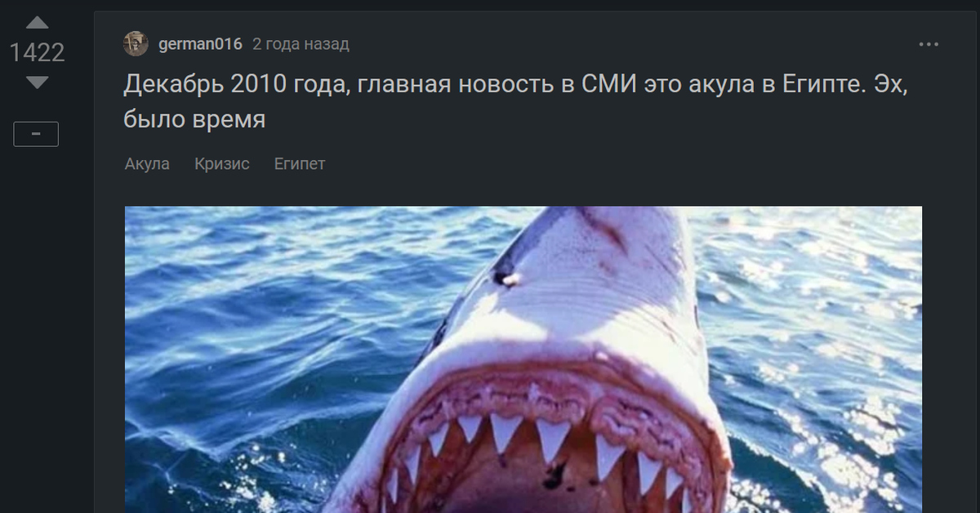The width and height of the screenshot is (980, 513).
Task: Select the Акула tag
Action: [147, 163]
